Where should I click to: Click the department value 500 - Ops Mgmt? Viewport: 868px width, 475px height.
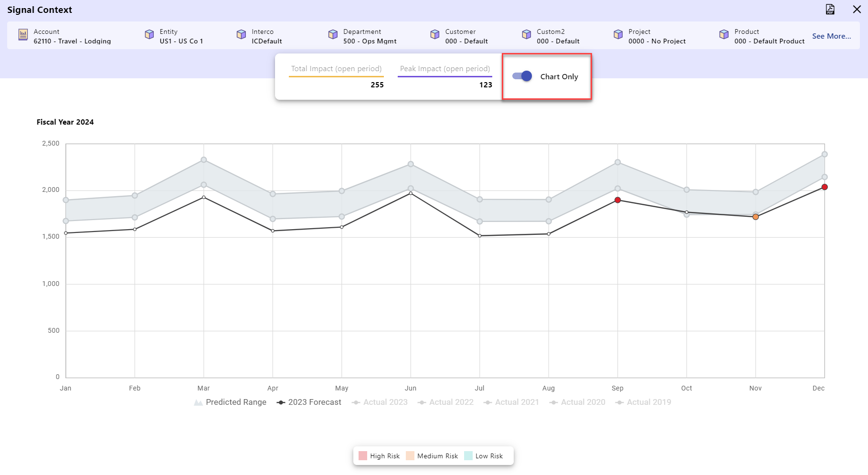[x=370, y=42]
